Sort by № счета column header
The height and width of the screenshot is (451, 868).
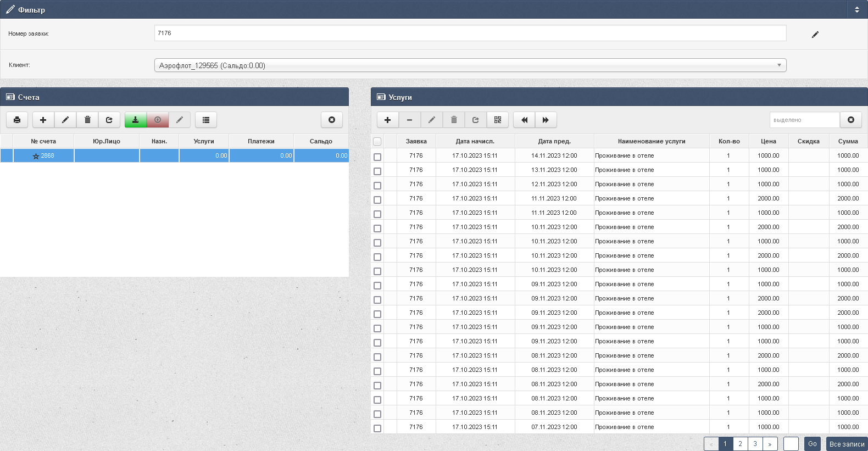coord(43,141)
